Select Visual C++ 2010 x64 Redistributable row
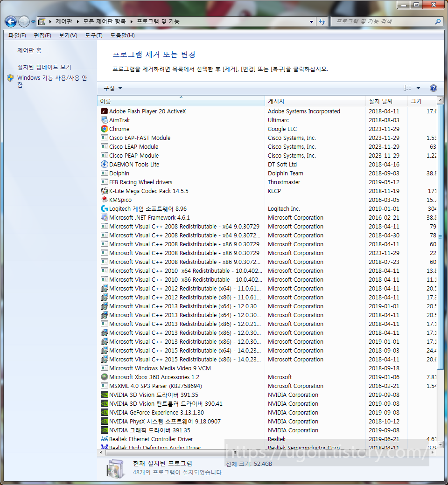 pos(267,270)
